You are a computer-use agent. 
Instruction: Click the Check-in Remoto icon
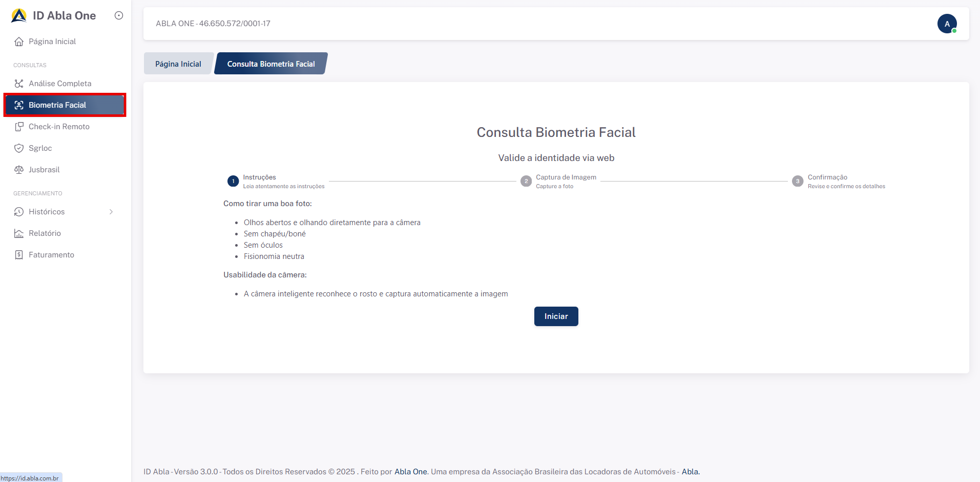19,127
